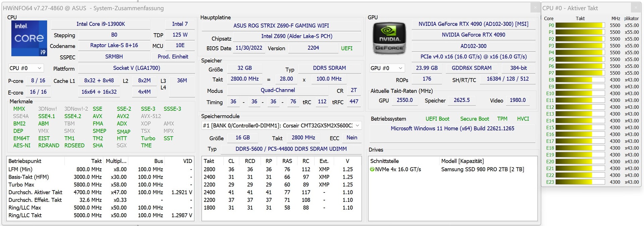Click the Intel Z690 chipset field
644x226 pixels.
297,36
